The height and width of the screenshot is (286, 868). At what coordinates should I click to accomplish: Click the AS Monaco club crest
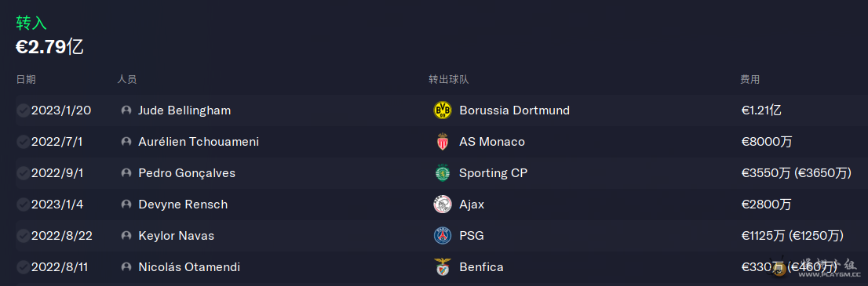[443, 142]
